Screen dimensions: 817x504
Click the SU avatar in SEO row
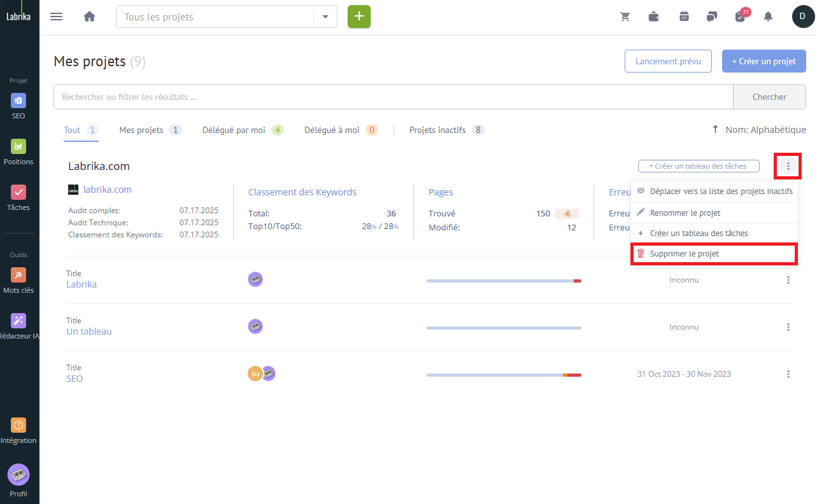coord(254,374)
